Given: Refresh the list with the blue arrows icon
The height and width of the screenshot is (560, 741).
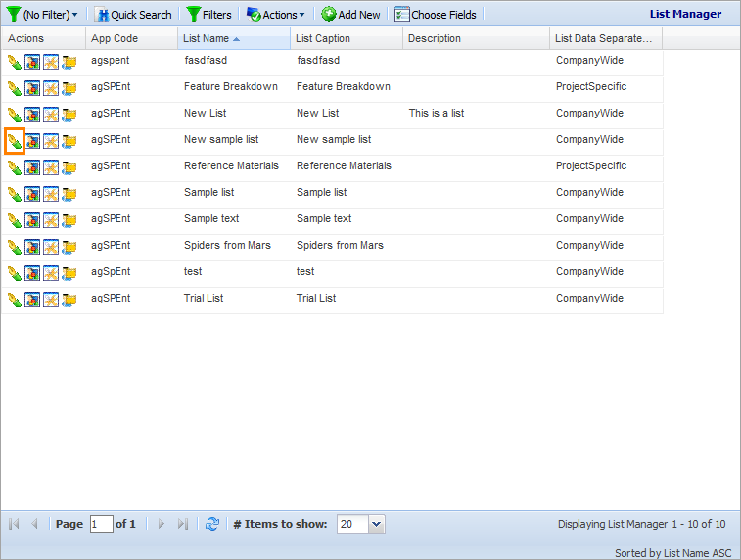Looking at the screenshot, I should click(212, 524).
